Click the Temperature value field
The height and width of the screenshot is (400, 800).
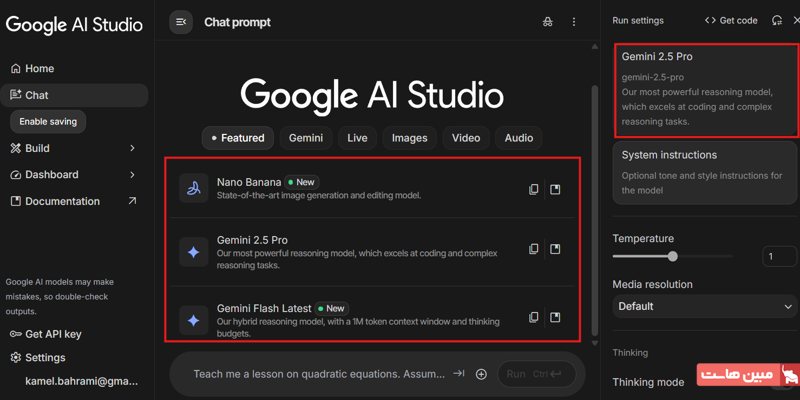tap(779, 256)
